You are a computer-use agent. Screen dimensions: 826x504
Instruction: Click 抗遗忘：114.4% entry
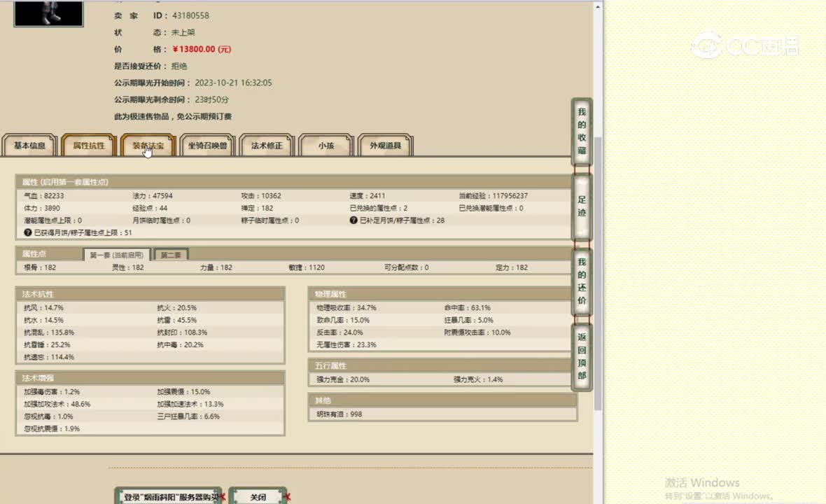[49, 357]
